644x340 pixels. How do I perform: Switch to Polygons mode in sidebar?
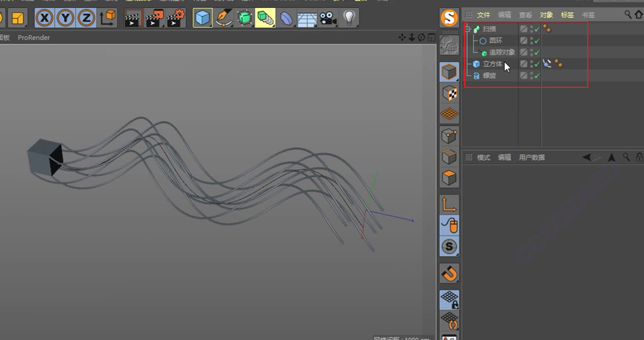point(449,178)
